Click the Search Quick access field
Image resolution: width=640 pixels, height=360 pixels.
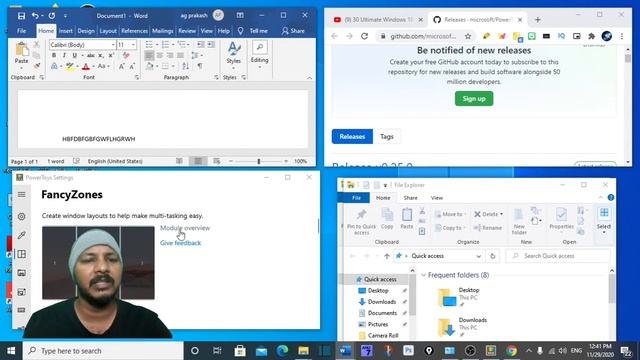(x=558, y=256)
